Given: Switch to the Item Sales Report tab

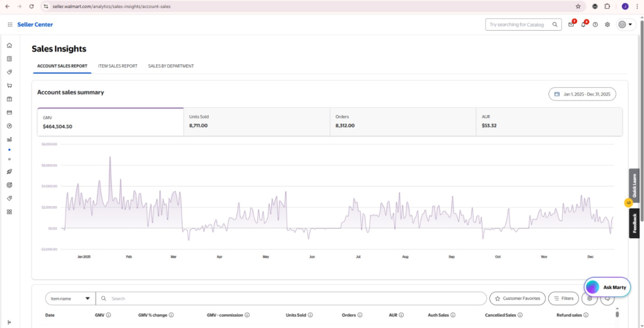Looking at the screenshot, I should tap(118, 66).
